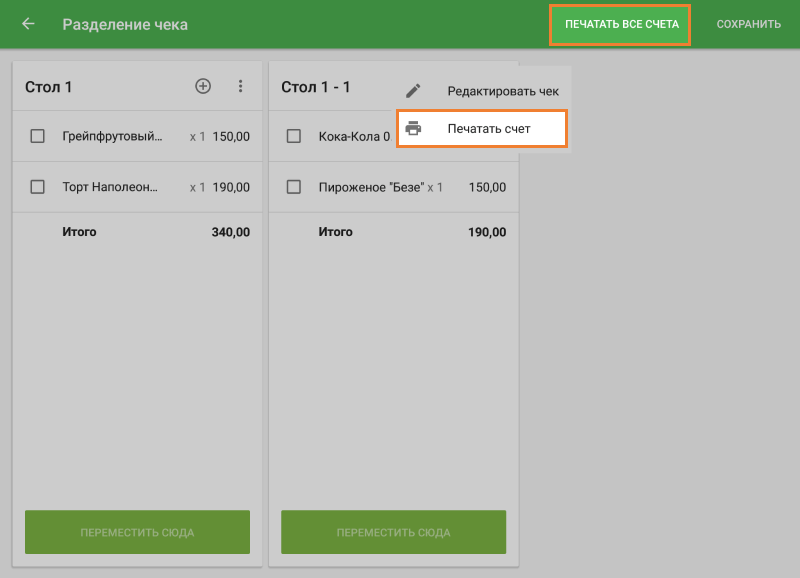800x578 pixels.
Task: Click the 190,00 price of Торт Наполеон
Action: [231, 187]
